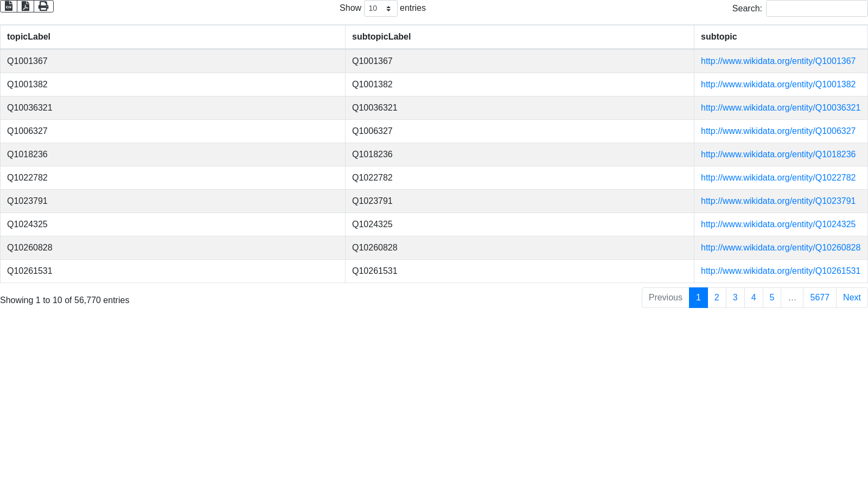Print the table with the printer icon

(x=43, y=6)
